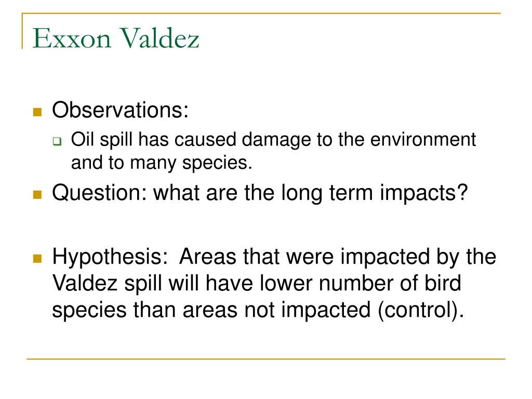
Task: Click the hollow square sub-bullet before Oil spill
Action: [57, 141]
